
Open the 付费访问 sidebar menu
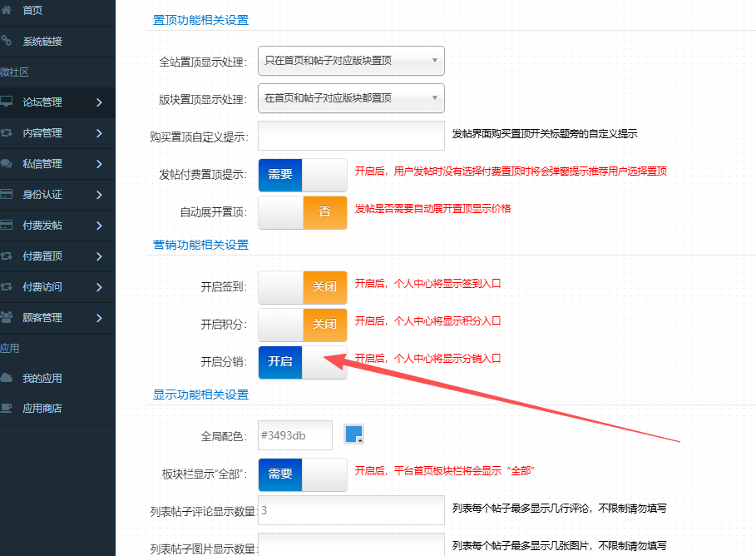click(52, 287)
